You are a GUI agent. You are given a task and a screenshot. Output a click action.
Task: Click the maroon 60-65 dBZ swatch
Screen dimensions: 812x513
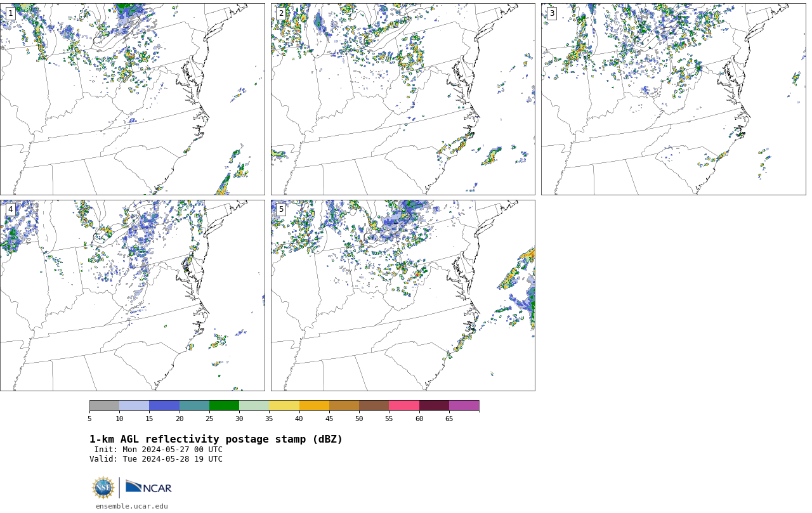(x=434, y=406)
